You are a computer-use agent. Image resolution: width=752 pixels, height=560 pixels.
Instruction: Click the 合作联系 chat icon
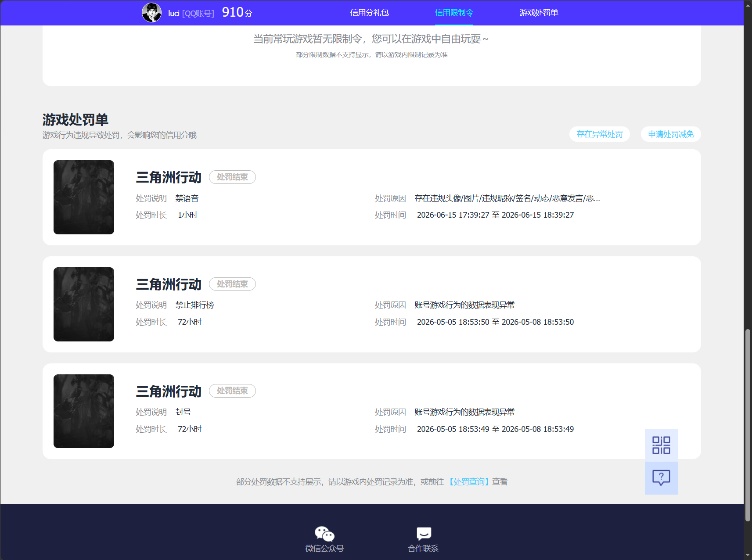coord(424,534)
